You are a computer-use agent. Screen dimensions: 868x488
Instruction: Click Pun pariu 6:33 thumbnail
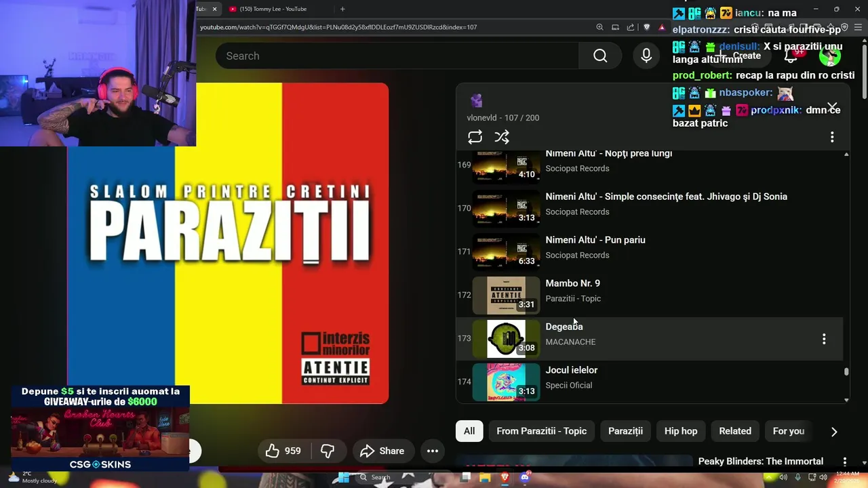506,252
